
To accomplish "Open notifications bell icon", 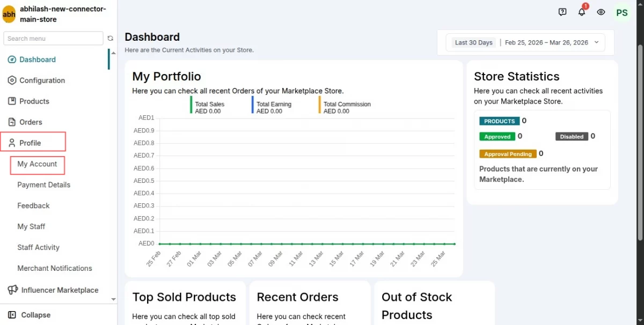I will pos(582,12).
